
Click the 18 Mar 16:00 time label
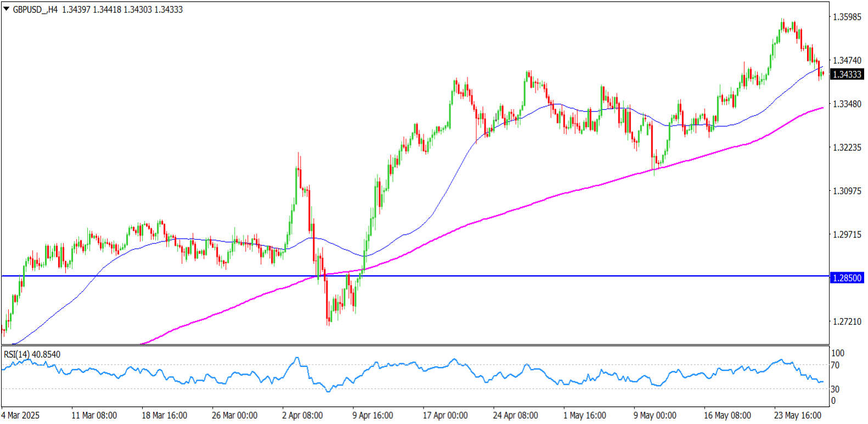[x=164, y=415]
